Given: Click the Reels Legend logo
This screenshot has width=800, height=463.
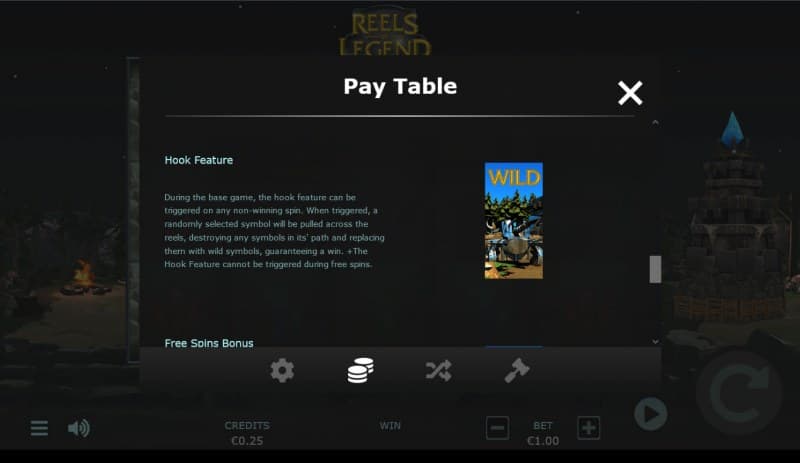Looking at the screenshot, I should pyautogui.click(x=385, y=33).
